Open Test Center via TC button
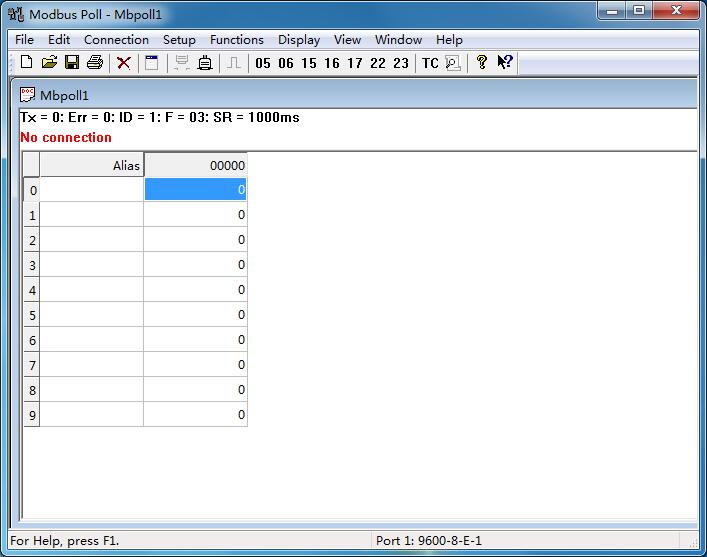This screenshot has height=557, width=707. coord(430,63)
